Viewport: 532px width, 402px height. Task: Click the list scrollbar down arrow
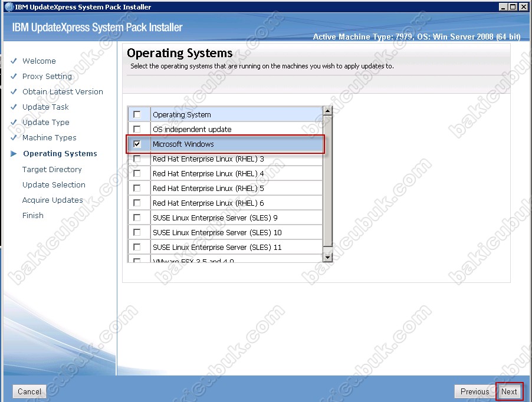tap(327, 258)
